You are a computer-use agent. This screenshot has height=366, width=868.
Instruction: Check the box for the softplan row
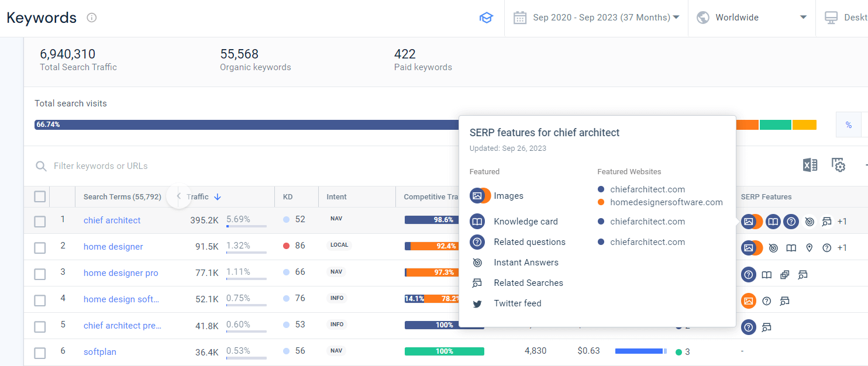(40, 353)
